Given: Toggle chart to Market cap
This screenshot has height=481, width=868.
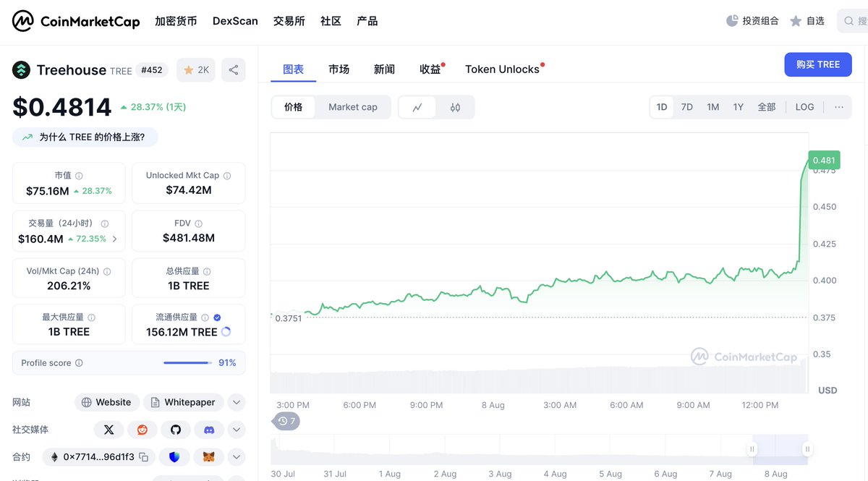Looking at the screenshot, I should (353, 107).
